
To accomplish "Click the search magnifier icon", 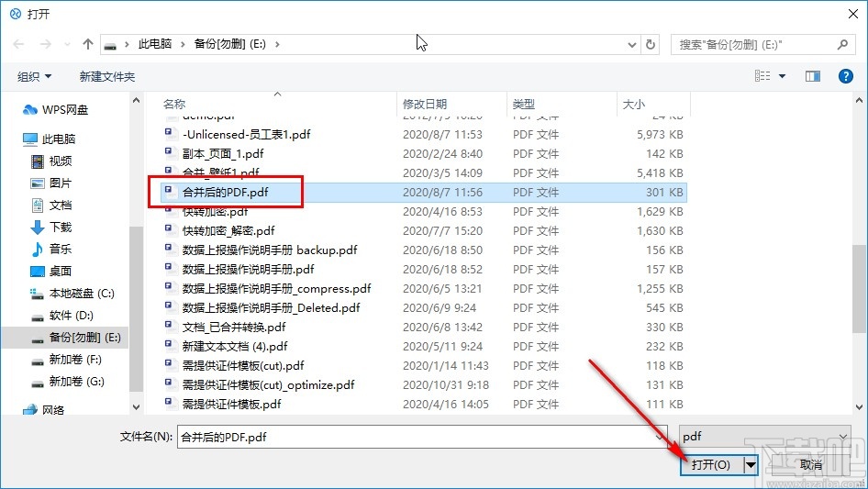I will click(842, 44).
